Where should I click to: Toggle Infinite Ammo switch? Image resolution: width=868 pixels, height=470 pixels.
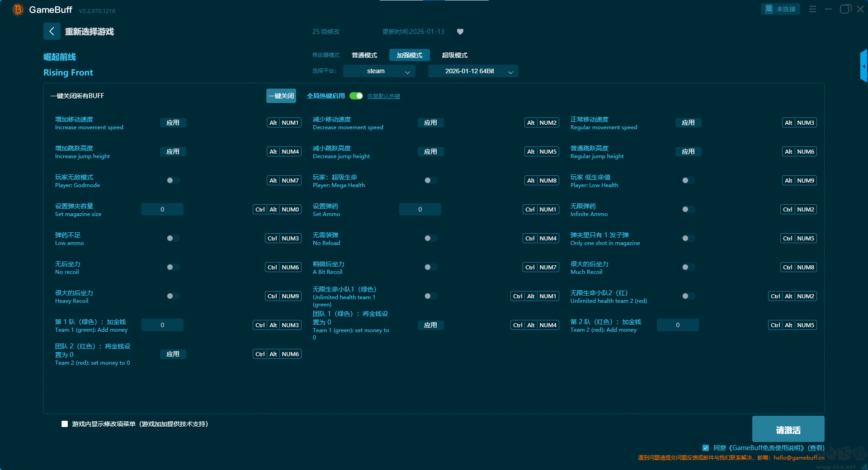tap(688, 209)
